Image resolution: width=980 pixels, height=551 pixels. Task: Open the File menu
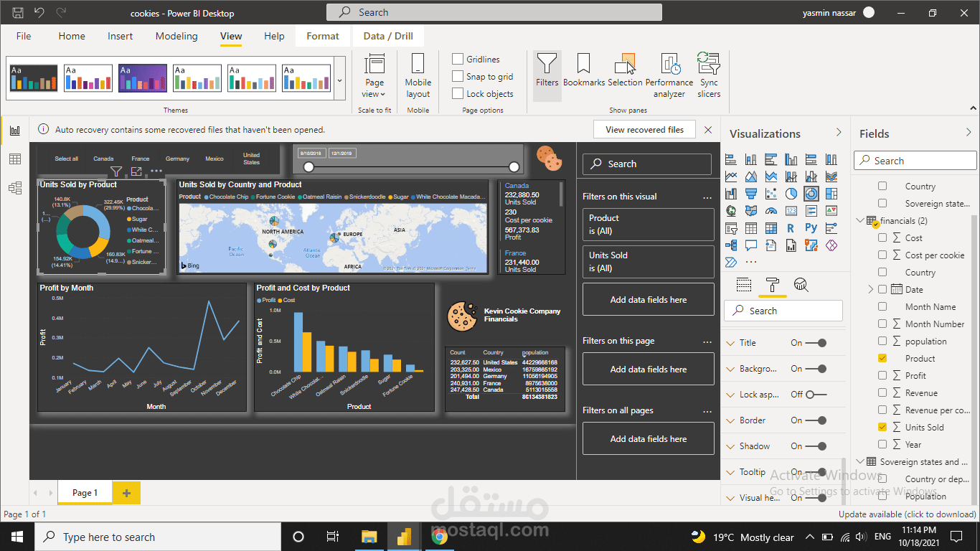(24, 36)
